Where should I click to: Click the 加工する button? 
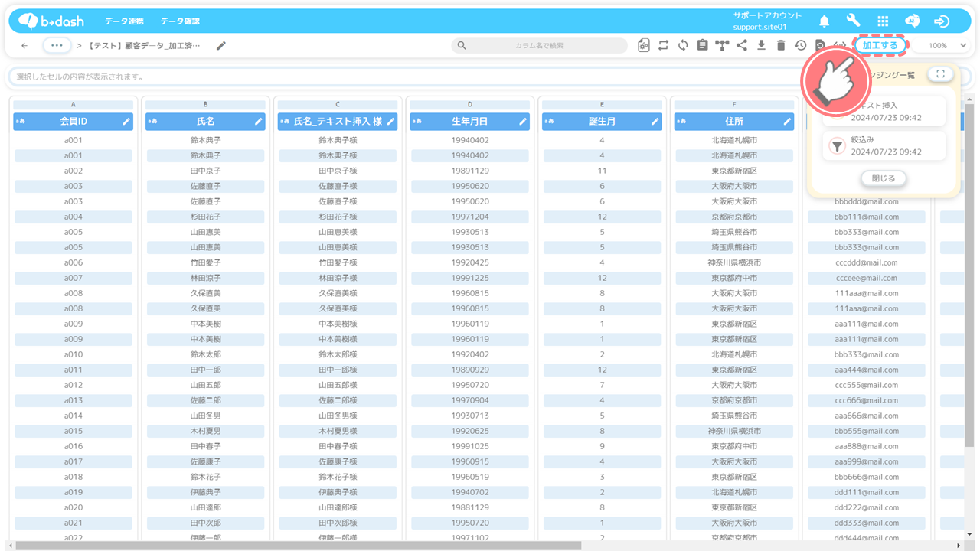880,45
